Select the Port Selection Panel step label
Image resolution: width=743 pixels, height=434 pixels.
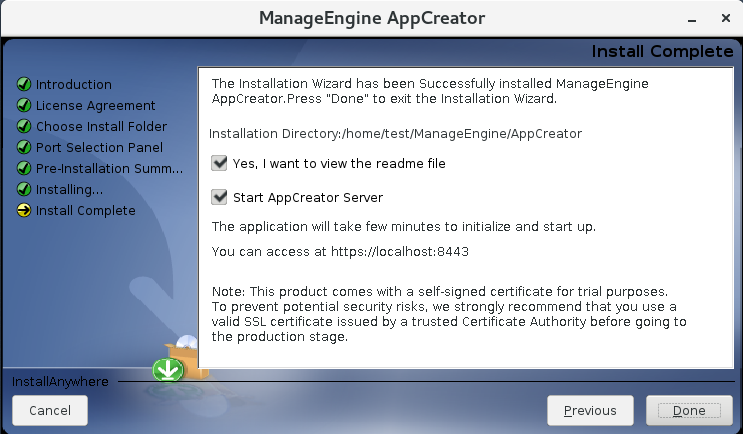pyautogui.click(x=99, y=147)
